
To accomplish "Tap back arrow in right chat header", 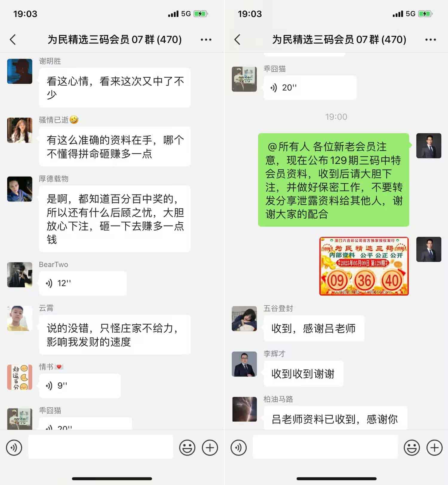I will pos(237,39).
